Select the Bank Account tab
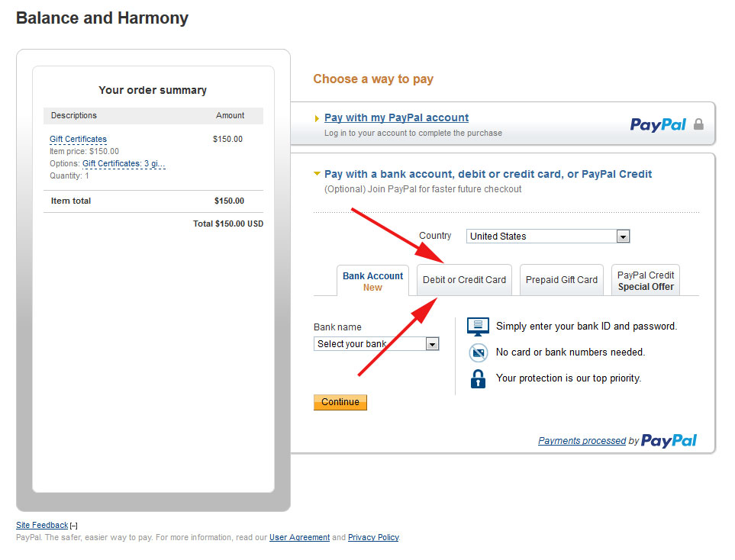 coord(372,281)
